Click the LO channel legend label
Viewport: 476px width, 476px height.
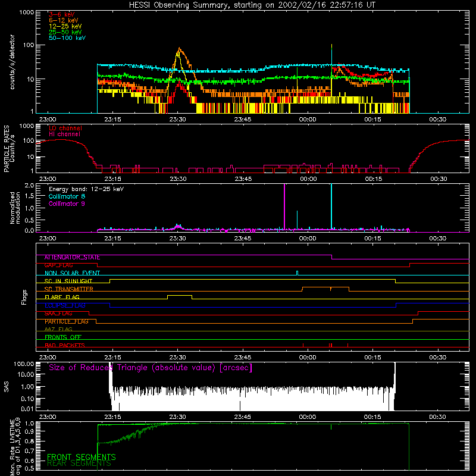pos(65,128)
